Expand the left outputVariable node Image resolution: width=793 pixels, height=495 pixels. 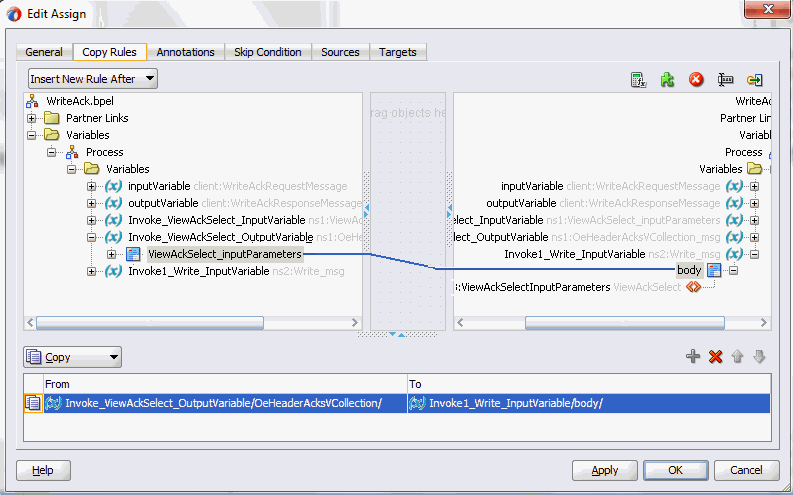pos(91,203)
